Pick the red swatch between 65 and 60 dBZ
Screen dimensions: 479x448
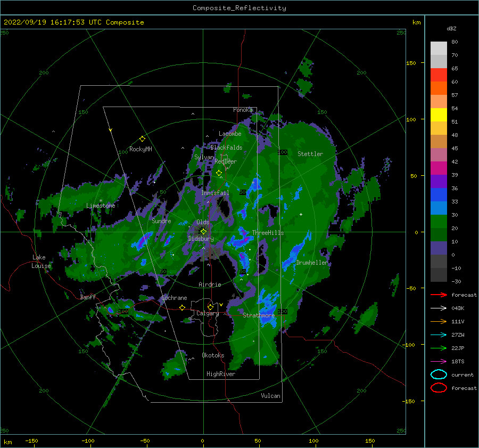click(439, 75)
